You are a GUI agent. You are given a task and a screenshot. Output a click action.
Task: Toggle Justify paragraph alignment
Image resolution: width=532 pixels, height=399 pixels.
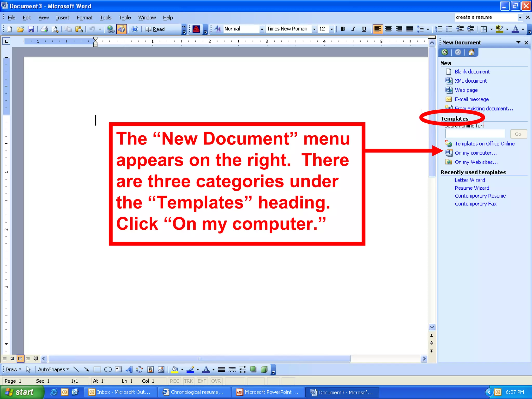410,29
